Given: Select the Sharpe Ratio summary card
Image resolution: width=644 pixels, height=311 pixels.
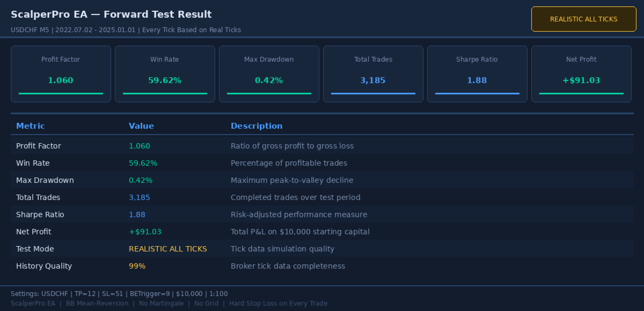Looking at the screenshot, I should (477, 73).
